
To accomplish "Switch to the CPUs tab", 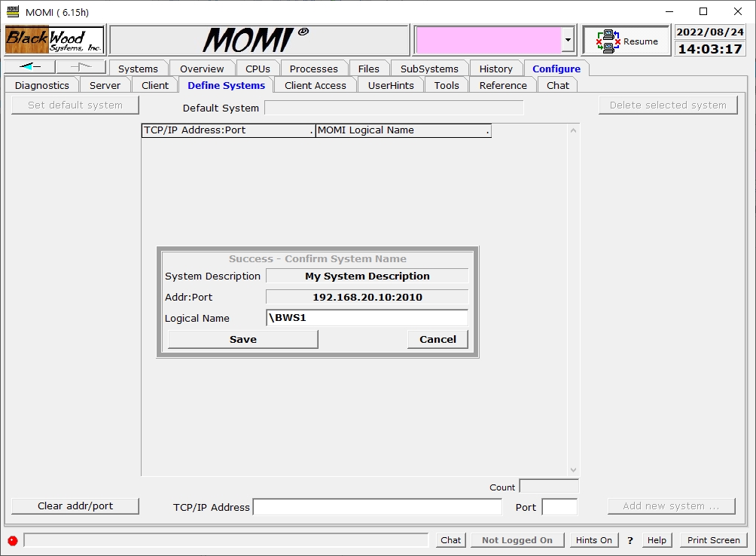I will (258, 69).
